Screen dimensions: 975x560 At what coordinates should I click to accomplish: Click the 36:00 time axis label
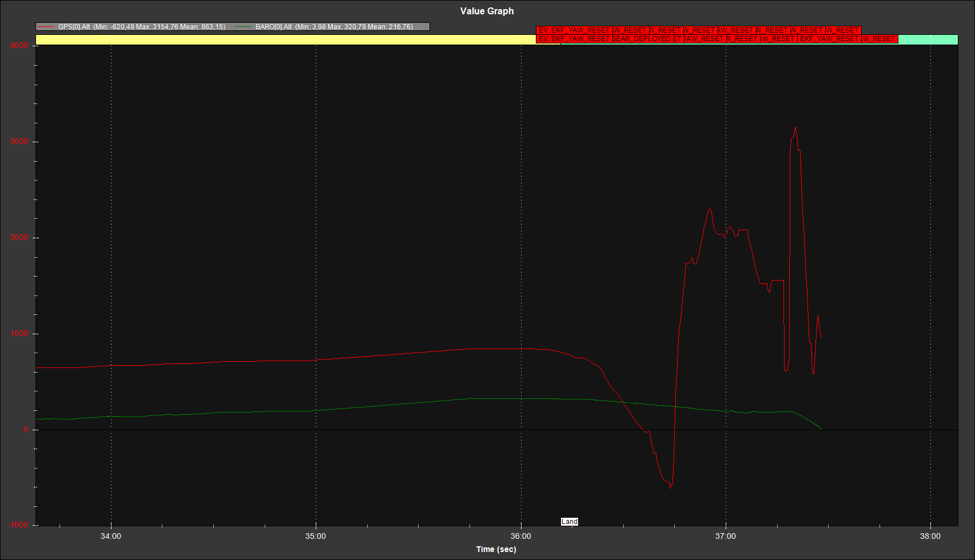coord(520,536)
